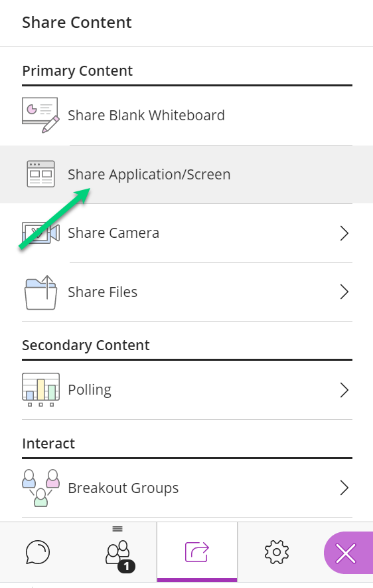Detach Attendees panel via handle lines
This screenshot has width=373, height=588.
tap(117, 529)
